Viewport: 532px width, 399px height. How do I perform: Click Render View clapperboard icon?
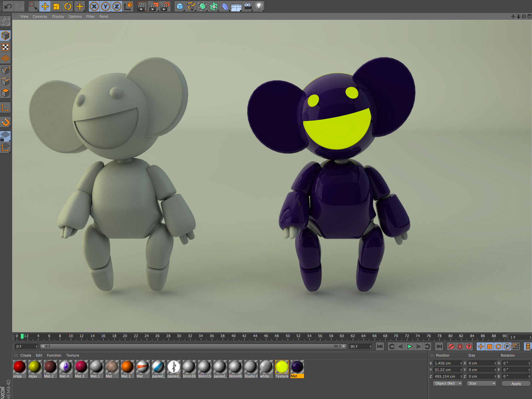[x=142, y=6]
